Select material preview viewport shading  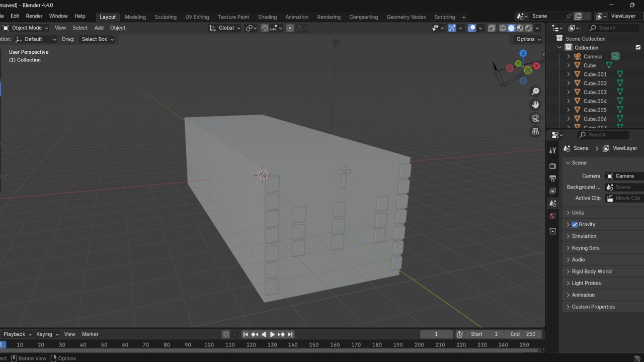[520, 28]
